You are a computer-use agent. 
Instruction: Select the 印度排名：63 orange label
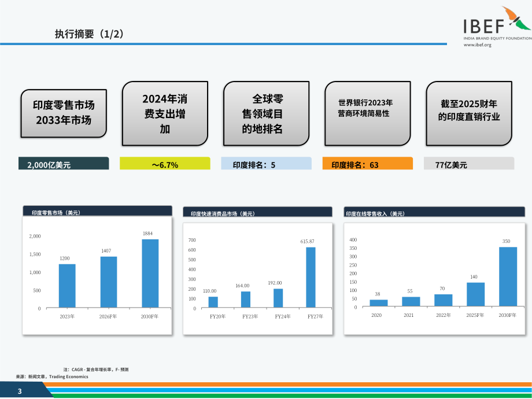(x=368, y=164)
